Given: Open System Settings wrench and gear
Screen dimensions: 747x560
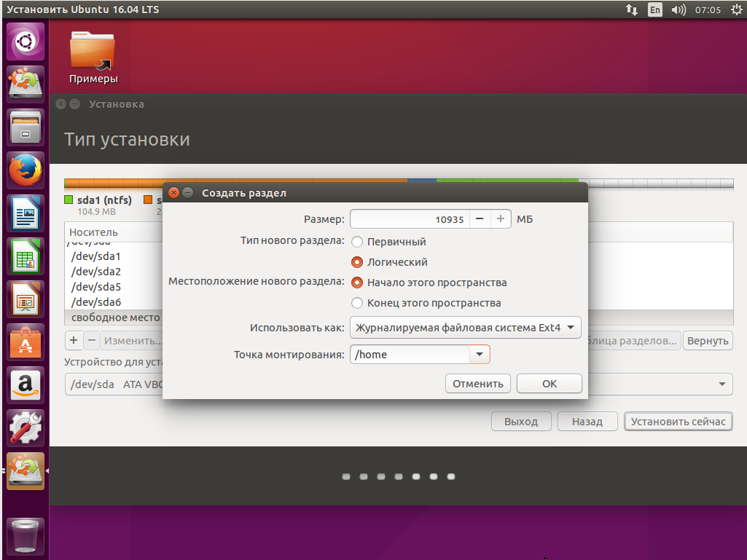Looking at the screenshot, I should point(26,427).
